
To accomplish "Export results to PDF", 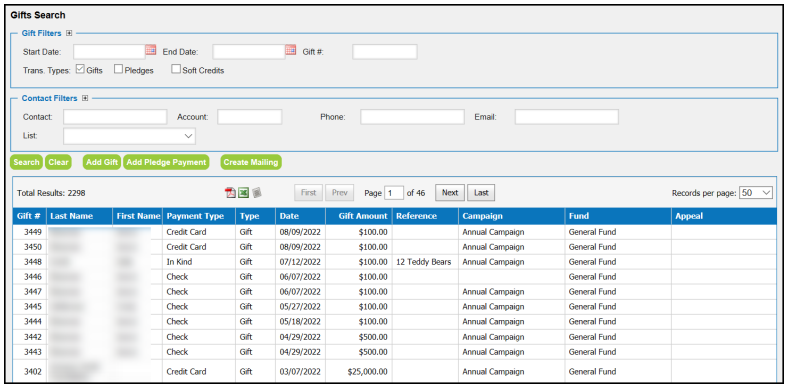I will click(x=231, y=192).
